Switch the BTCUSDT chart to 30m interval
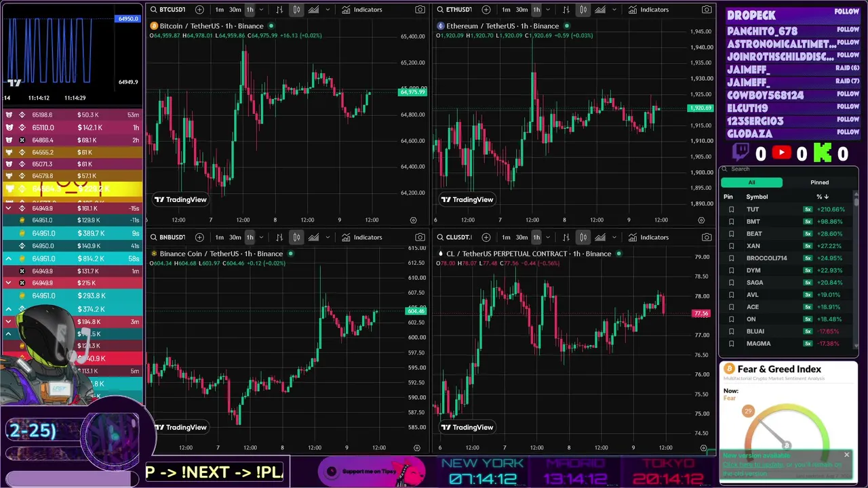 [235, 9]
